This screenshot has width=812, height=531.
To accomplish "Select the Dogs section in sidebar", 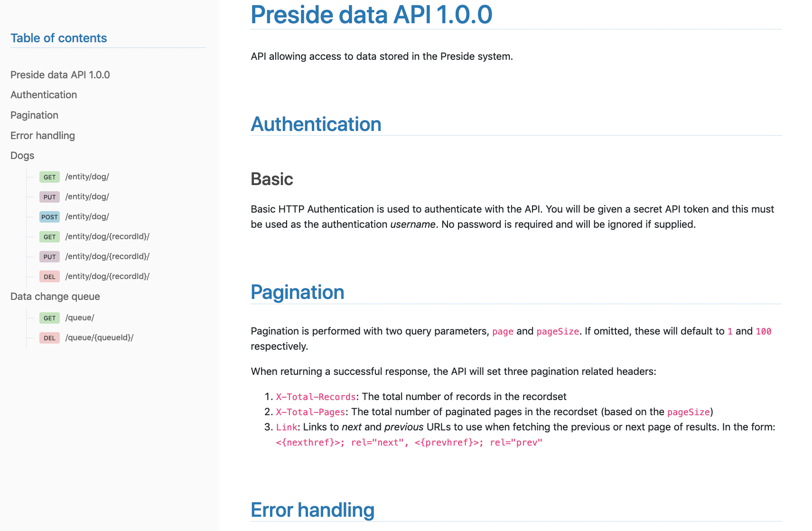I will (22, 156).
